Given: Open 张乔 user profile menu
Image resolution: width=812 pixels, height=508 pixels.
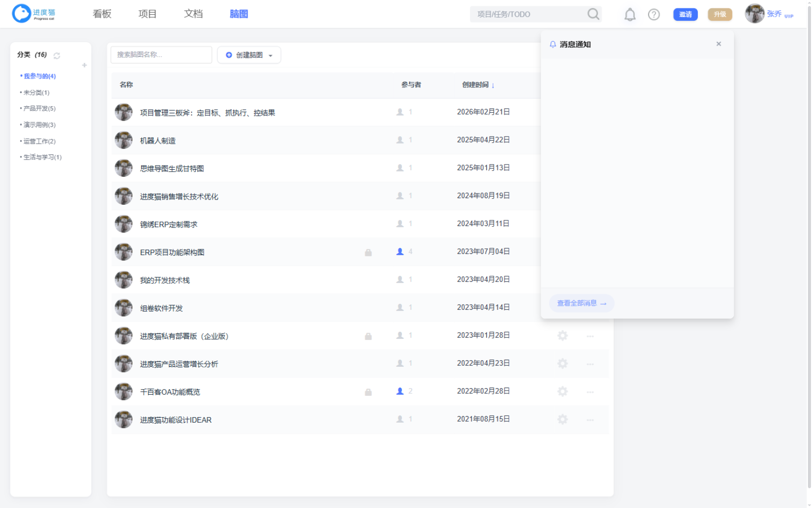Looking at the screenshot, I should [769, 14].
